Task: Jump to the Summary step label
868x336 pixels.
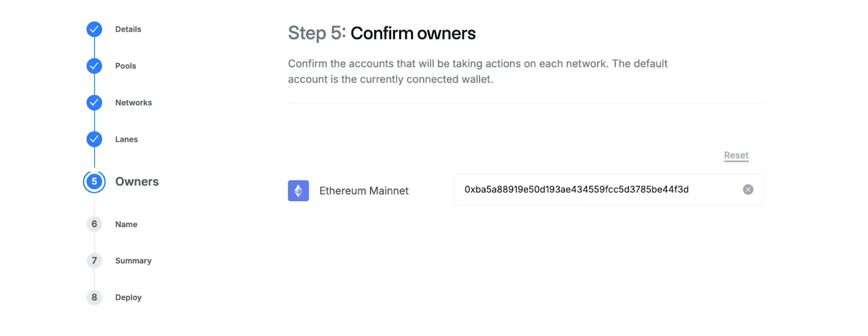Action: (x=133, y=261)
